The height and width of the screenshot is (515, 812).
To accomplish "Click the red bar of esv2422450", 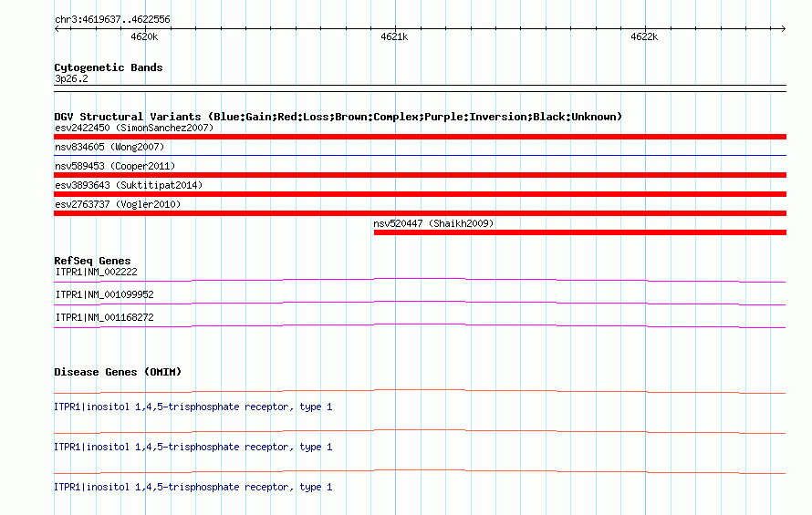I will 420,137.
